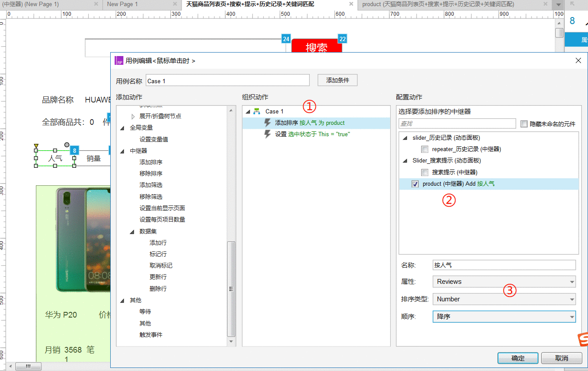Select 等待 action
Screen dimensions: 588x371
145,311
